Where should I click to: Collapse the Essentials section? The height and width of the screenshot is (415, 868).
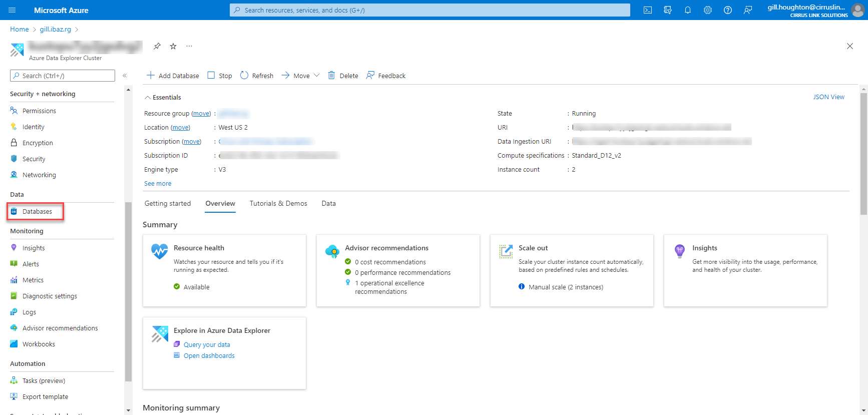click(148, 98)
